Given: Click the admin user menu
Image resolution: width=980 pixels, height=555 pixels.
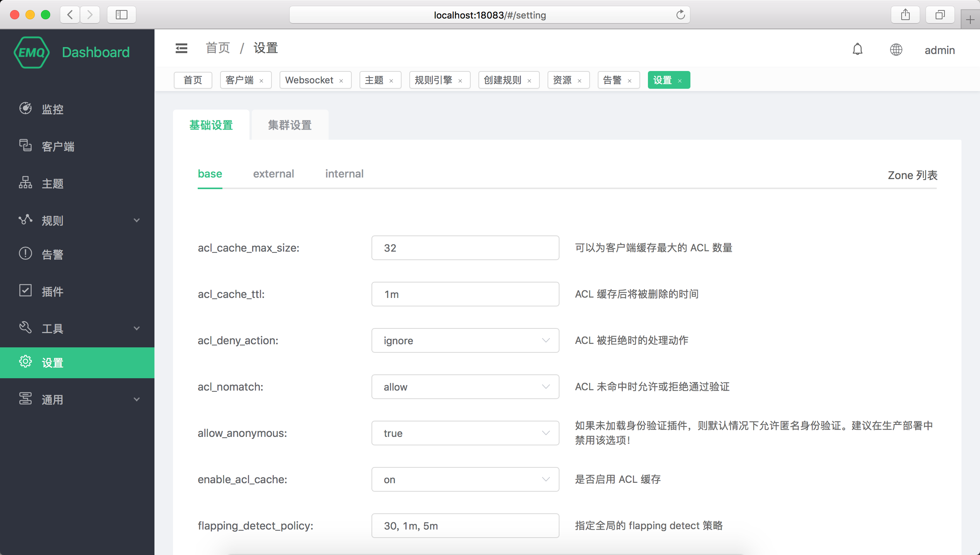Looking at the screenshot, I should click(939, 50).
